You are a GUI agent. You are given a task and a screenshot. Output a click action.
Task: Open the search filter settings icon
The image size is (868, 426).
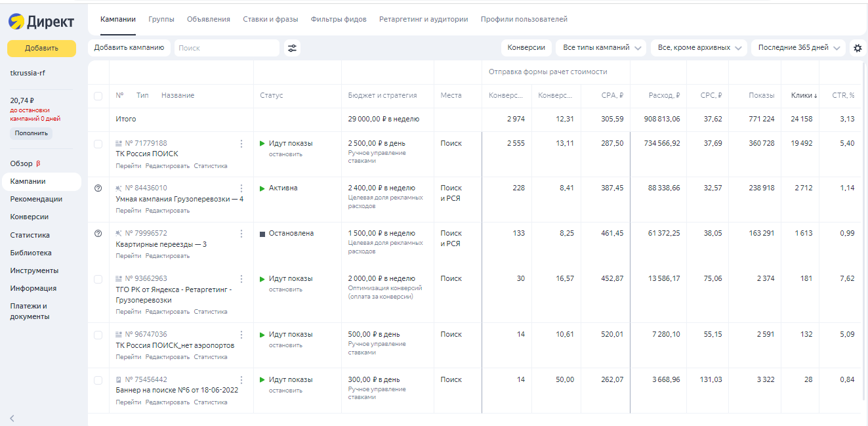click(292, 48)
